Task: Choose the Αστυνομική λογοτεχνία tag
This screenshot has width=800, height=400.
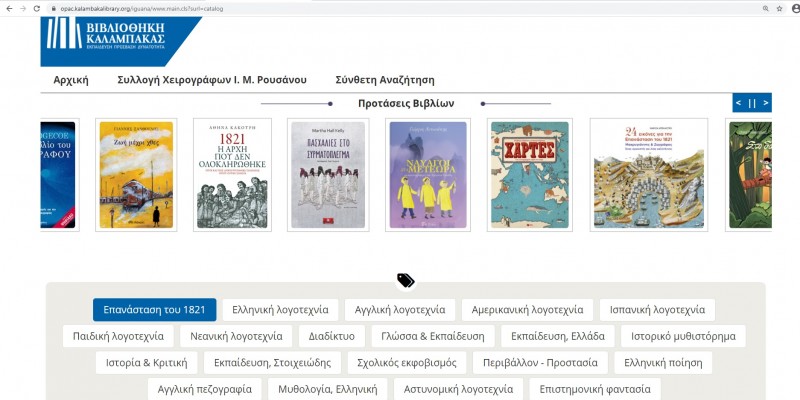Action: [456, 388]
